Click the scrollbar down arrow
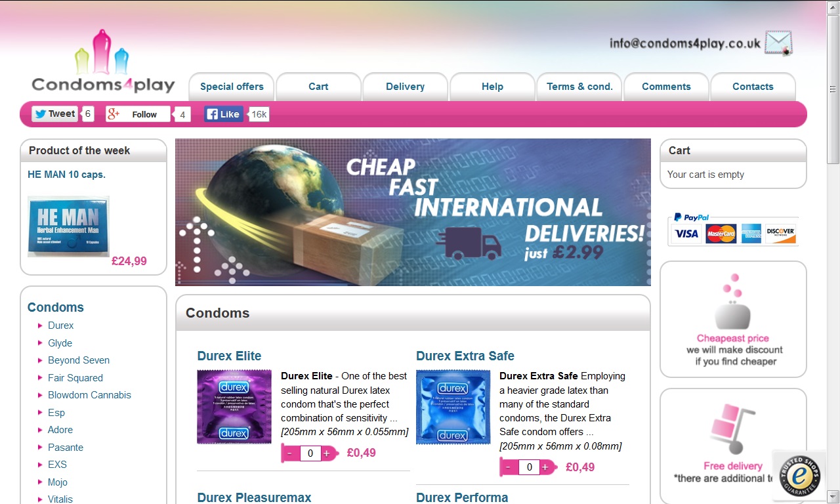This screenshot has width=840, height=504. (833, 495)
